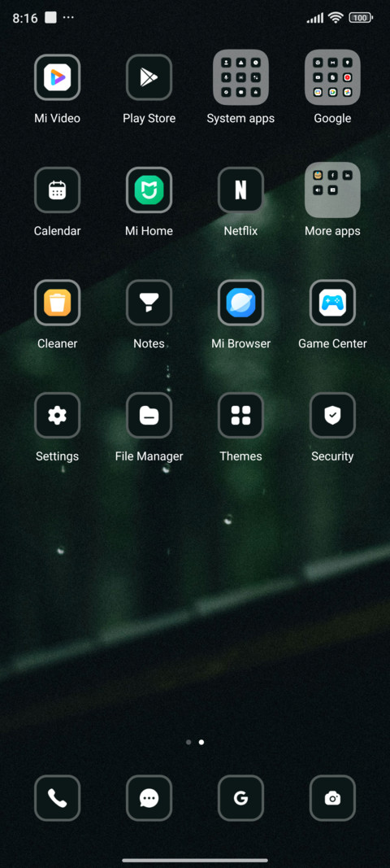Image resolution: width=390 pixels, height=868 pixels.
Task: Open Mi Browser
Action: [240, 303]
